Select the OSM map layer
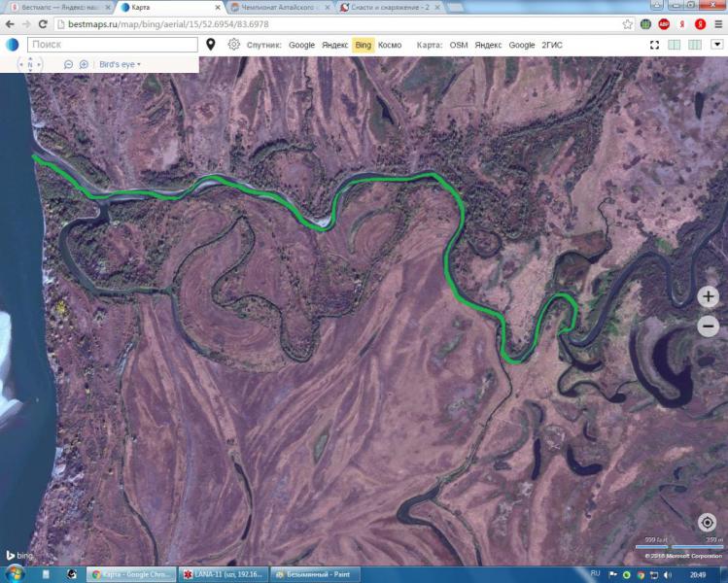This screenshot has width=728, height=583. (x=458, y=45)
